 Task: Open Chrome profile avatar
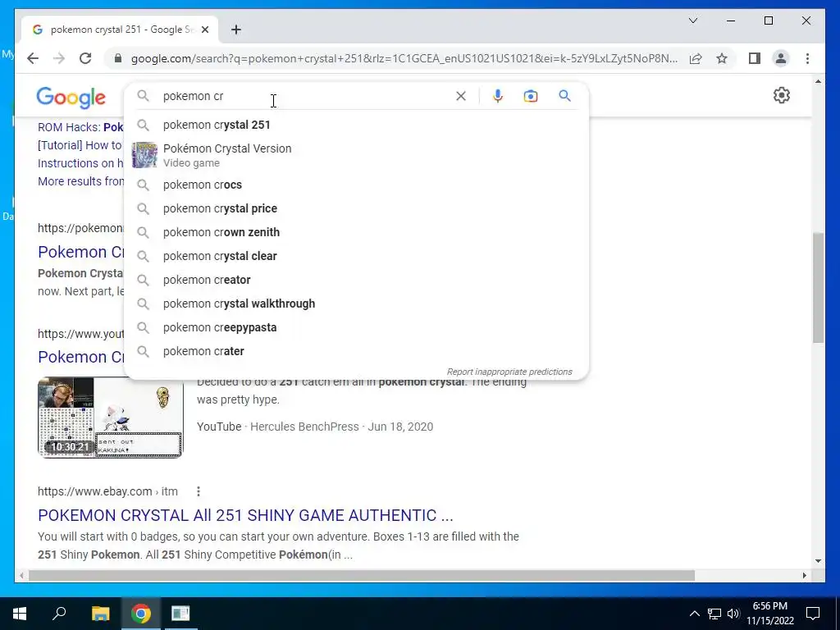click(x=781, y=58)
